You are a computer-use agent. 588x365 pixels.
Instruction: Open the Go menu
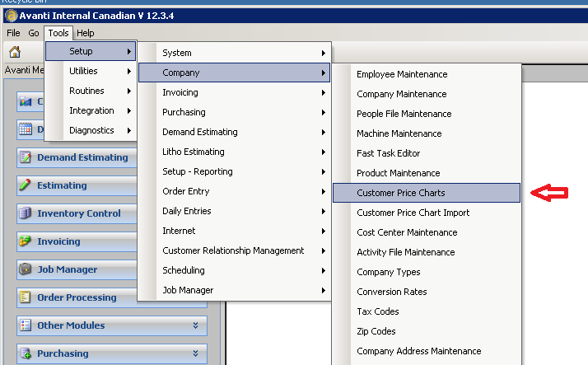(x=34, y=33)
